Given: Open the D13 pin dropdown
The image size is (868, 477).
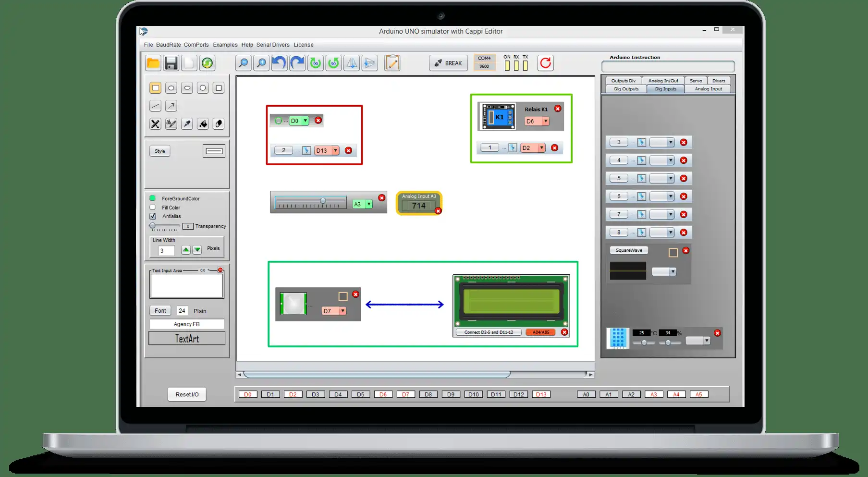Looking at the screenshot, I should 335,150.
